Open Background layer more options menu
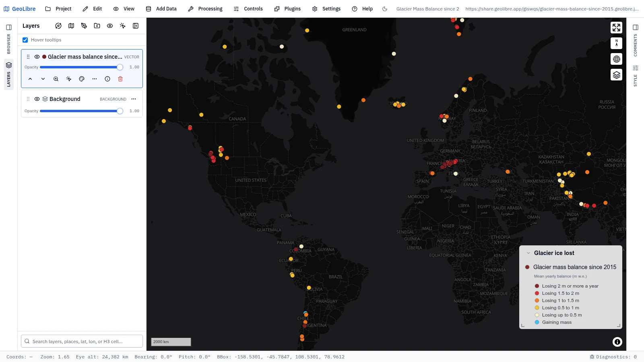The height and width of the screenshot is (362, 644). point(134,99)
